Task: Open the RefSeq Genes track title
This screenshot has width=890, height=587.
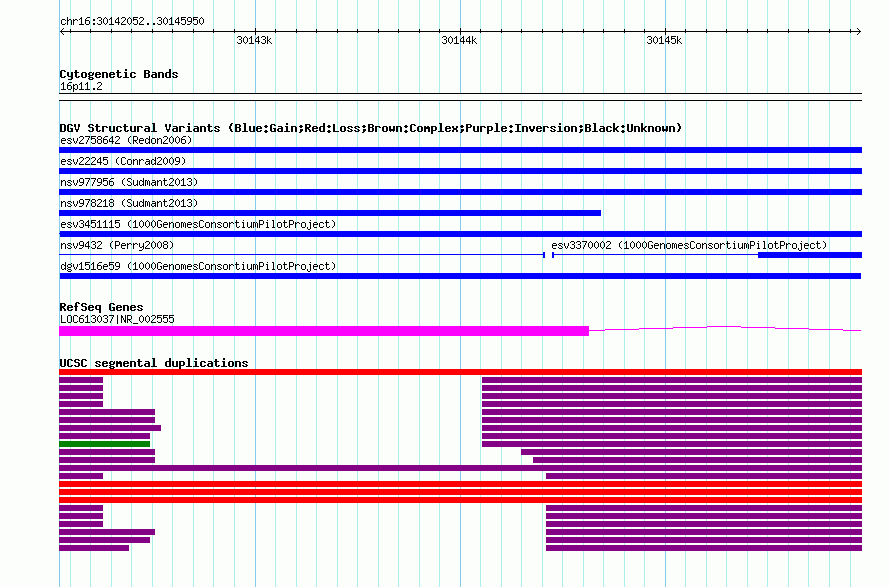Action: [102, 307]
